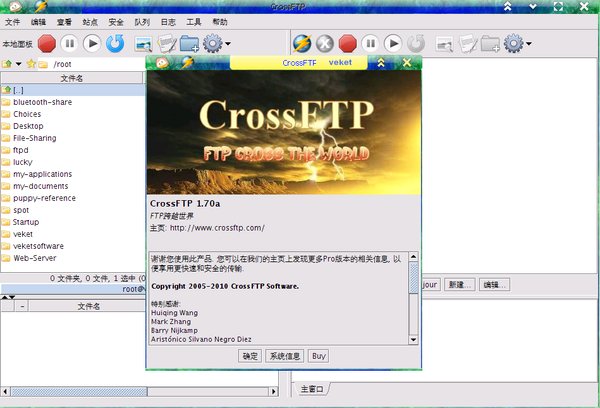Click queue horizontal scrollbar right arrow
The width and height of the screenshot is (600, 408).
(273, 391)
